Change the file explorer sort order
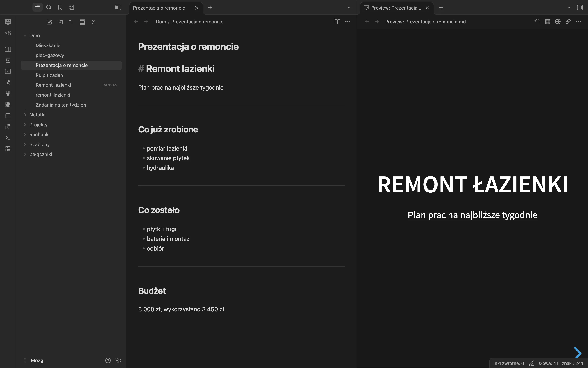Viewport: 588px width, 368px height. click(x=71, y=22)
